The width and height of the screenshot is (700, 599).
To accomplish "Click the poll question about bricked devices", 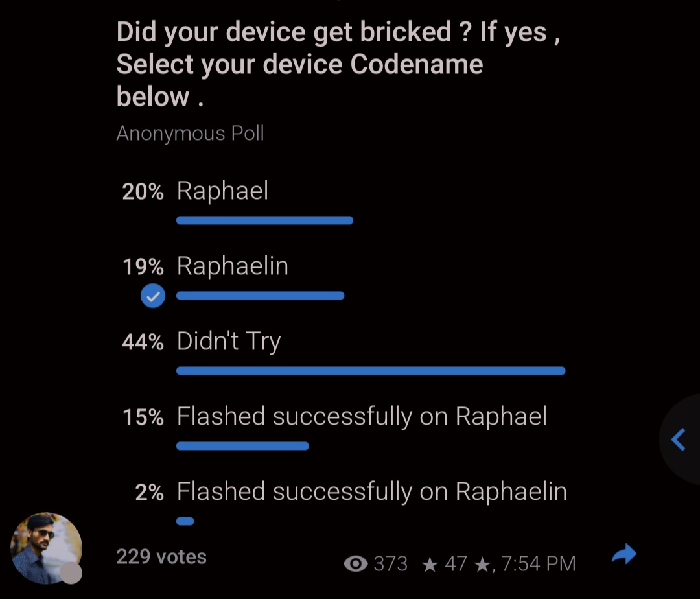I will (337, 64).
